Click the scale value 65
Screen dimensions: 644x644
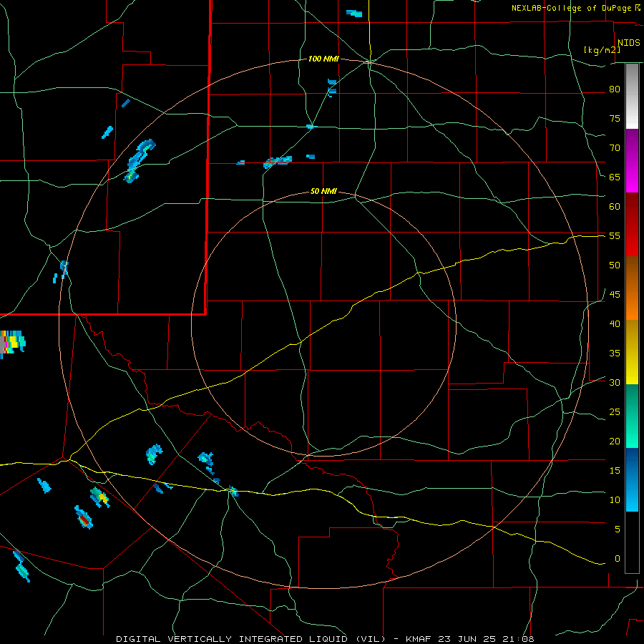(615, 177)
